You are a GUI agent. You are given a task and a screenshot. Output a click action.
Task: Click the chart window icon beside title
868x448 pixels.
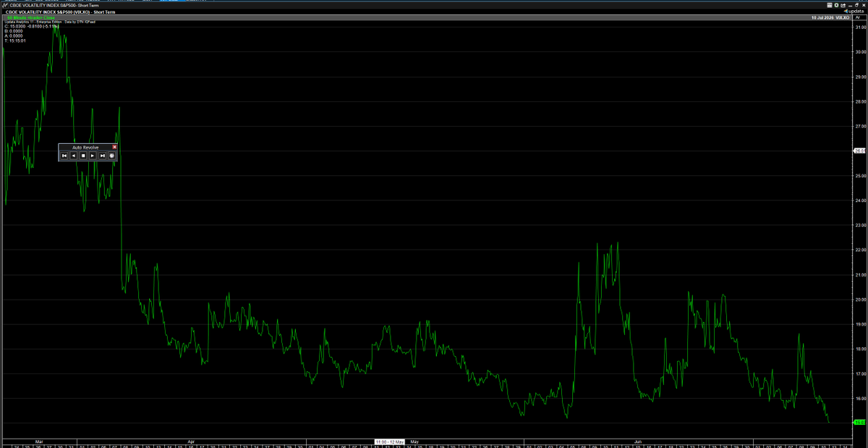point(5,5)
